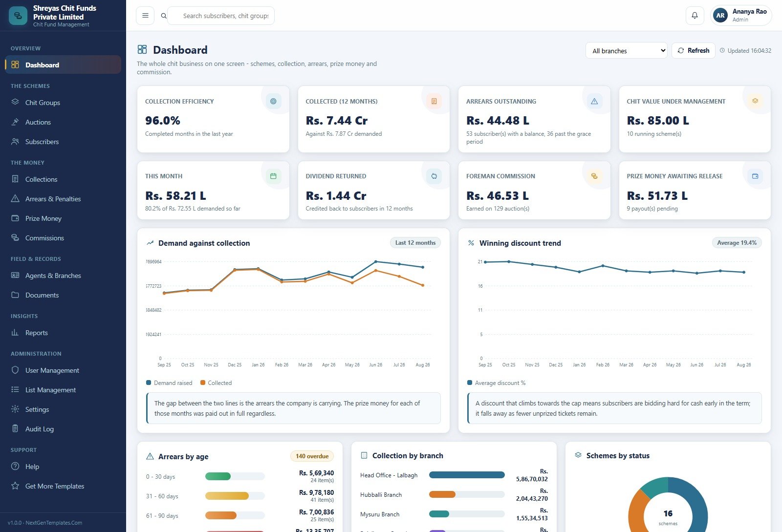Click the Subscribers people icon in sidebar
782x532 pixels.
click(x=15, y=141)
